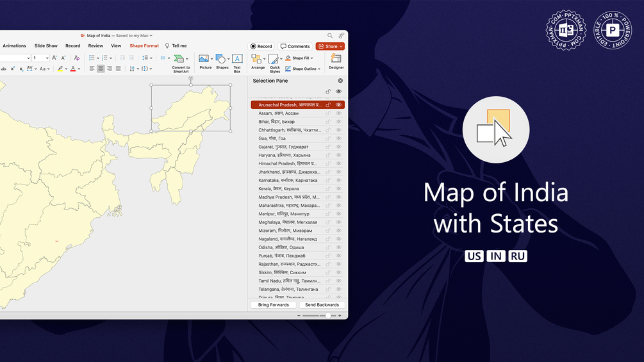
Task: Switch to the Review tab
Action: pyautogui.click(x=95, y=46)
